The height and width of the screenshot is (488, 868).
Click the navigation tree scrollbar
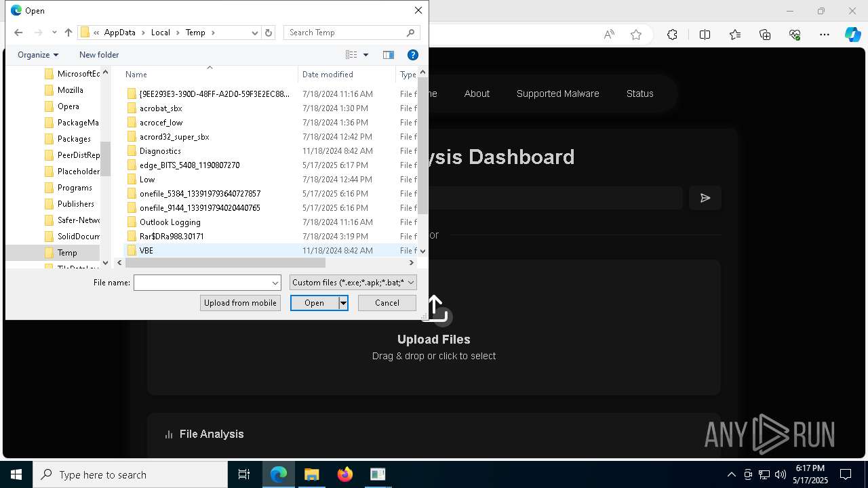click(105, 159)
